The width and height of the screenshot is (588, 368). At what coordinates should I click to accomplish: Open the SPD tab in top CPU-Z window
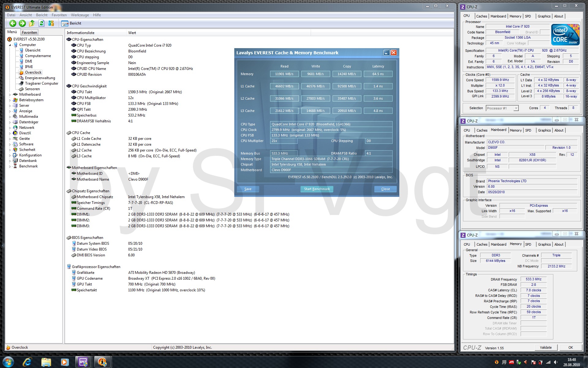pos(528,16)
